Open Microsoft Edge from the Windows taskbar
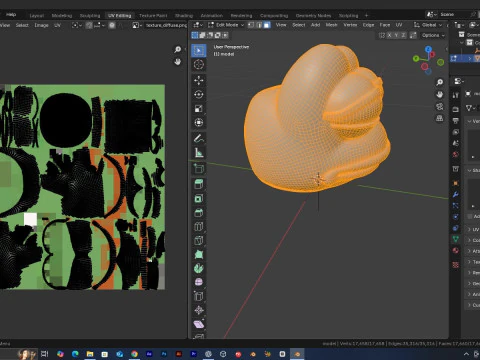The image size is (480, 360). pos(75,354)
